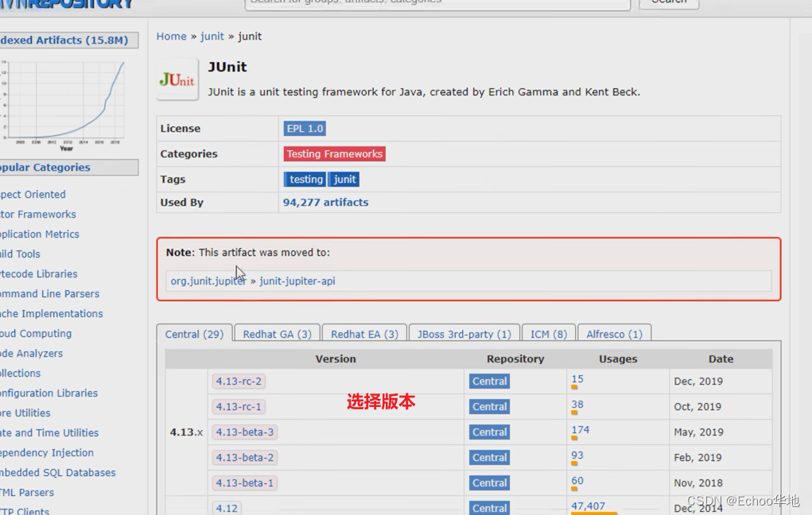
Task: Open the 93 usages link
Action: click(x=577, y=455)
